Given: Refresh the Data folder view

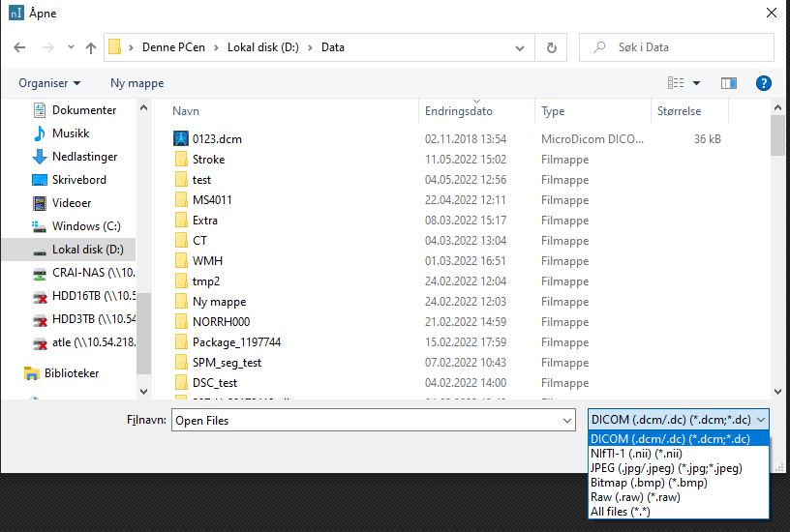Looking at the screenshot, I should pos(551,47).
